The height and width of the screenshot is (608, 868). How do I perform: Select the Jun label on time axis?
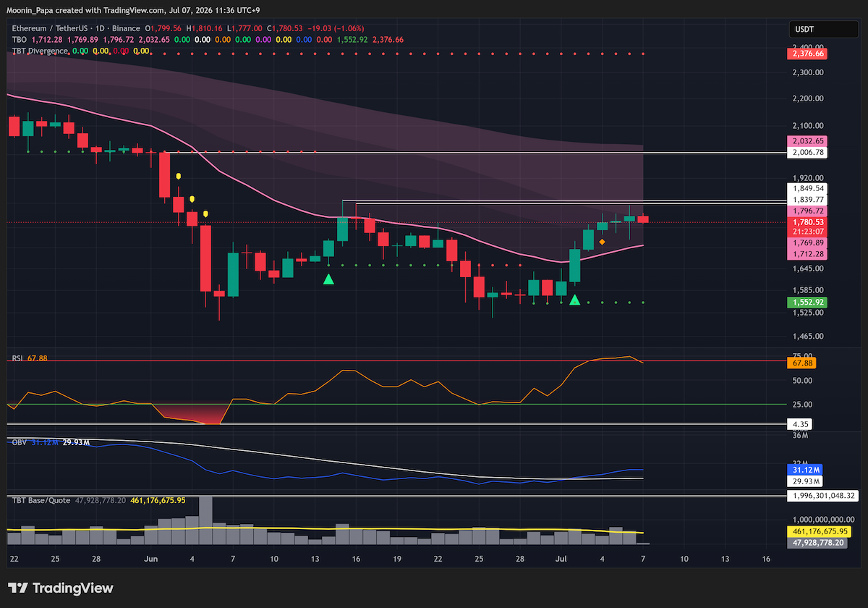(150, 559)
